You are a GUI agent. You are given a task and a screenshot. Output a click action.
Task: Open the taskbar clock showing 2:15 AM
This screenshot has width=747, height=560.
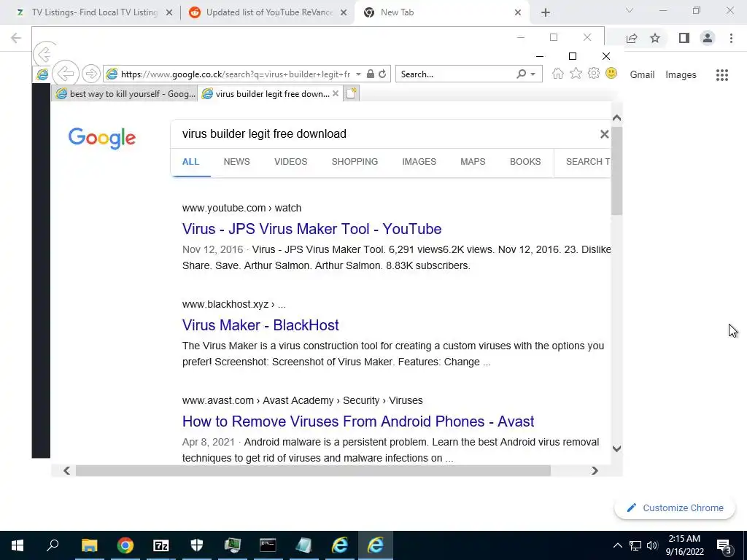coord(684,545)
